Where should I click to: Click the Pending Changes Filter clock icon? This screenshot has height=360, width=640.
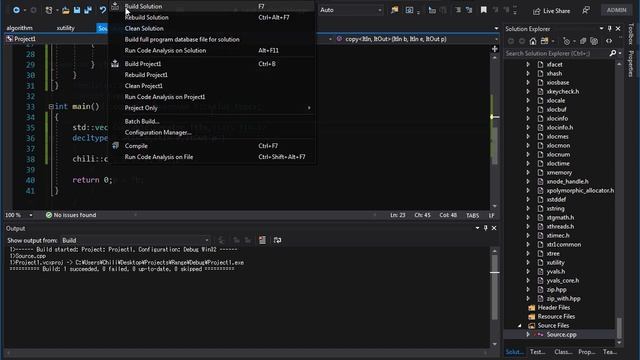[x=567, y=41]
